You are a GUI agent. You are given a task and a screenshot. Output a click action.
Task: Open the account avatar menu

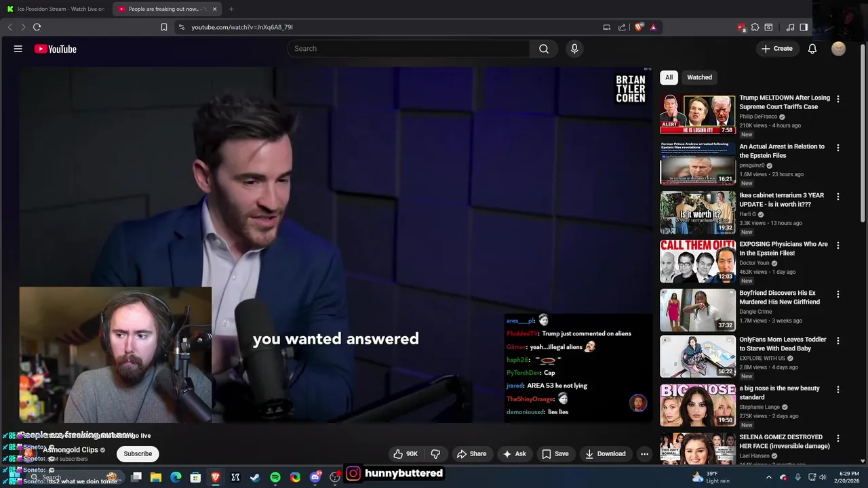pos(839,49)
